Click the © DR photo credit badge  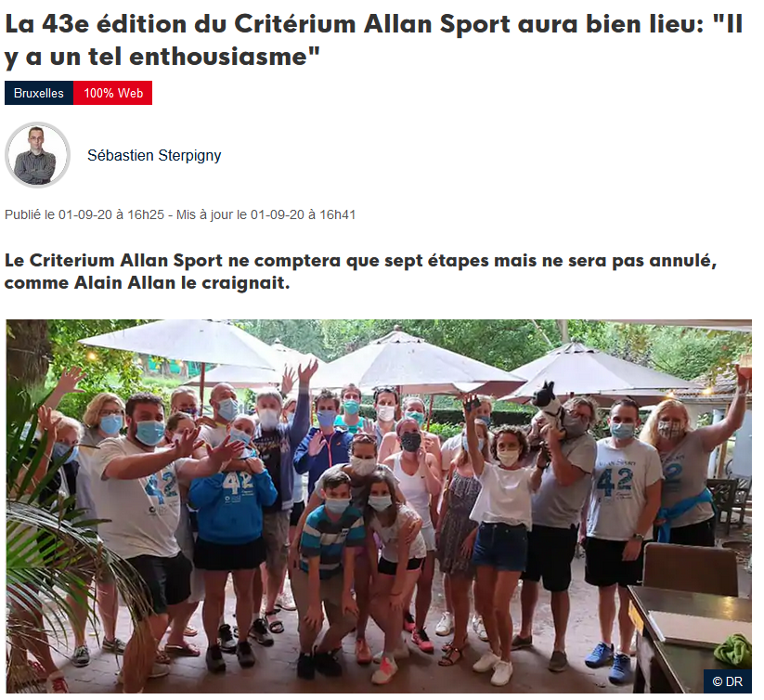[728, 681]
